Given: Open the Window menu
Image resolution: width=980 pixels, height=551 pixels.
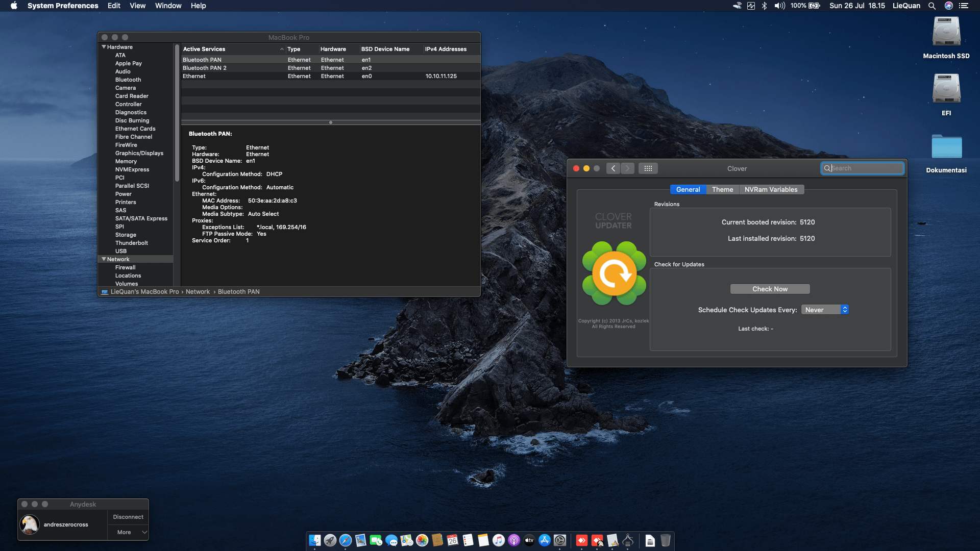Looking at the screenshot, I should 168,6.
